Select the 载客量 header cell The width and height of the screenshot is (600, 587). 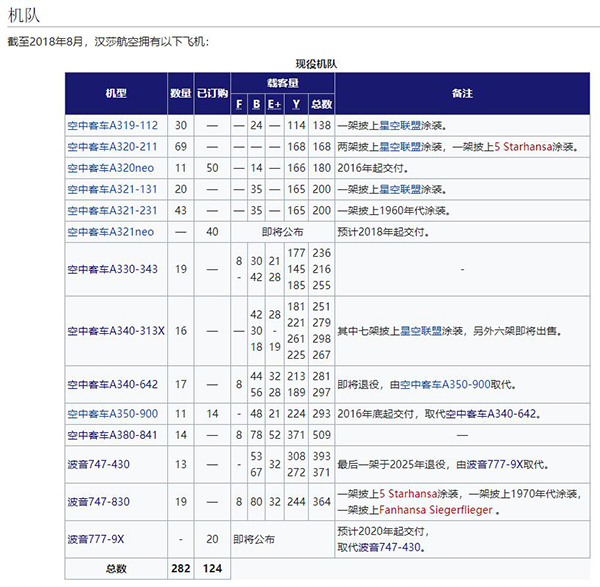[283, 83]
